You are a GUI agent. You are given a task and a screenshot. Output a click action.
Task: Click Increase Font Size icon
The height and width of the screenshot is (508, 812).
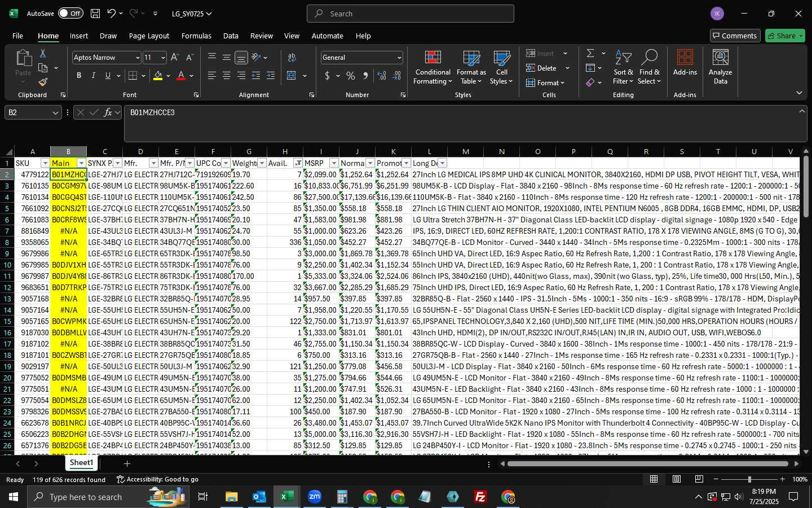175,58
